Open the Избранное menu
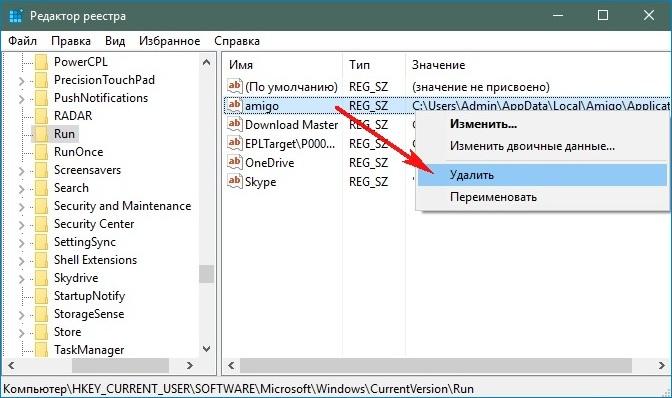 click(x=169, y=41)
